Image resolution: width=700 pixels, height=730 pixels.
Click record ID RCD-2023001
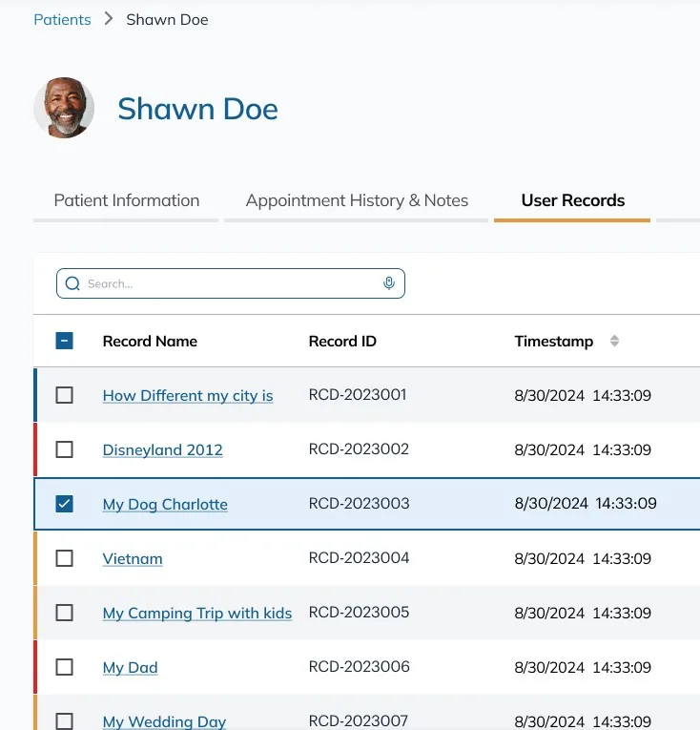pos(358,395)
